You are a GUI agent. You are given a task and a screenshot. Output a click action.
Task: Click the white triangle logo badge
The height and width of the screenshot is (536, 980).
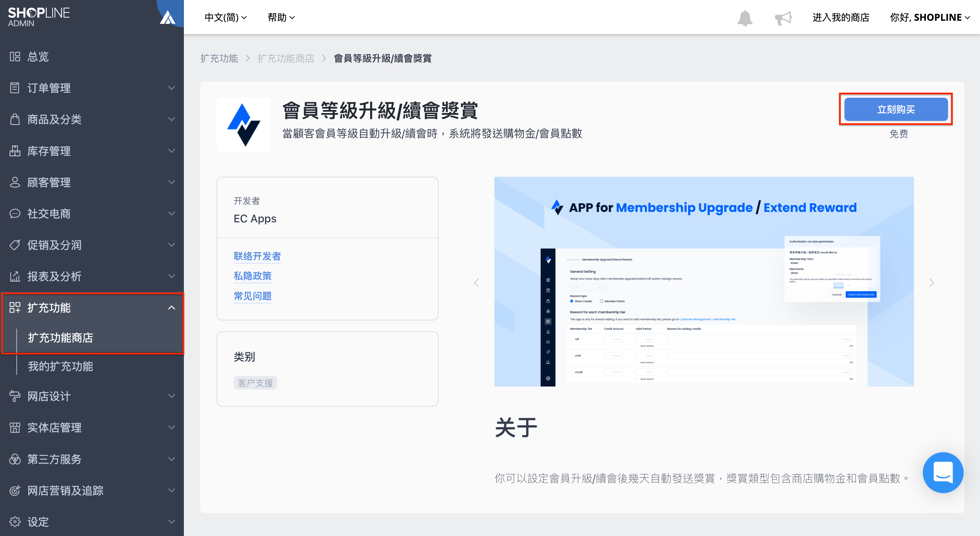(168, 17)
